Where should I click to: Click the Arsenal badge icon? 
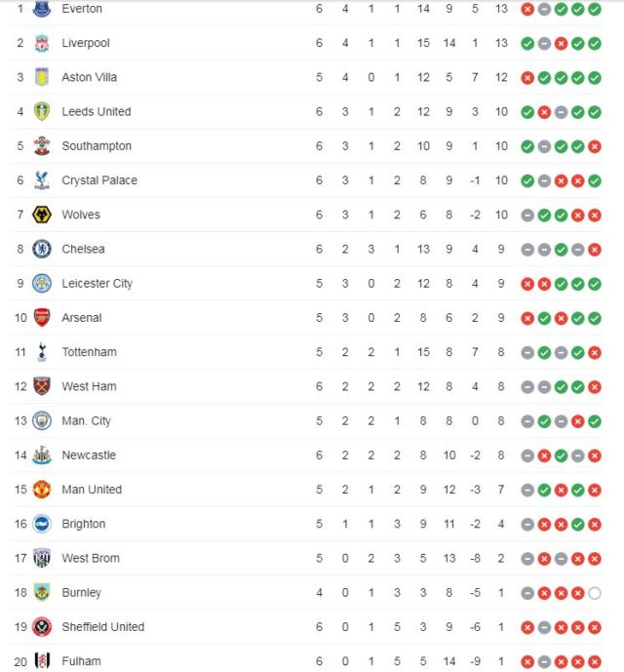41,317
